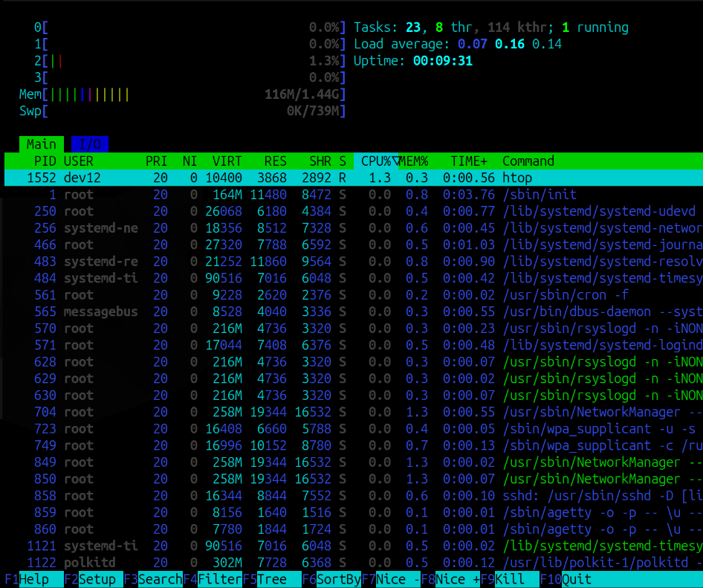Click F10 Quit in function bar

566,580
